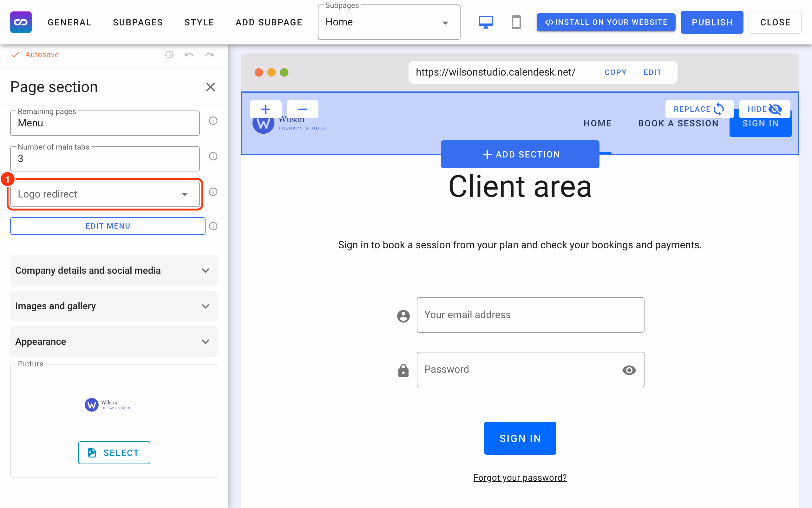
Task: Open the General menu
Action: 69,22
